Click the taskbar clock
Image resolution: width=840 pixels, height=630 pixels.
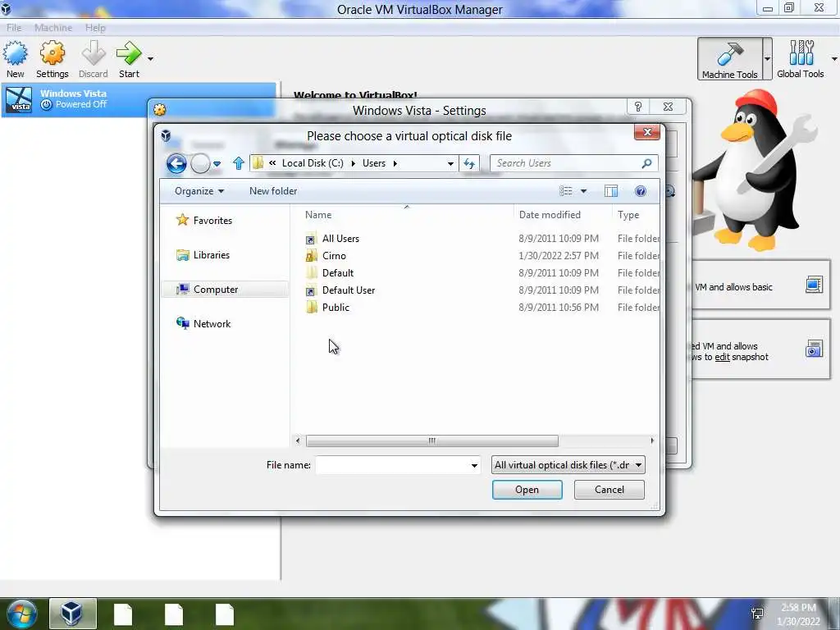pos(798,614)
